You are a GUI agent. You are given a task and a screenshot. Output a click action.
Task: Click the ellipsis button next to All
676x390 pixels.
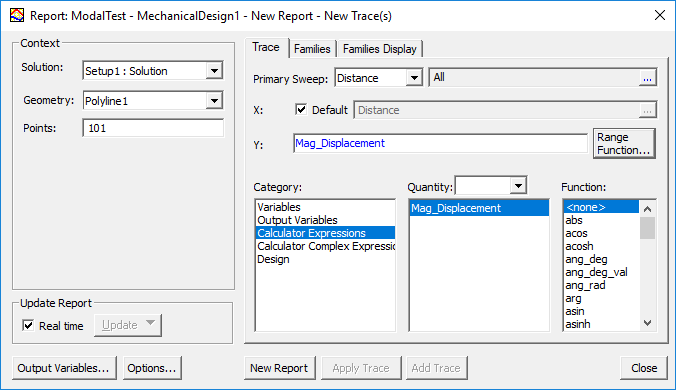pyautogui.click(x=647, y=78)
